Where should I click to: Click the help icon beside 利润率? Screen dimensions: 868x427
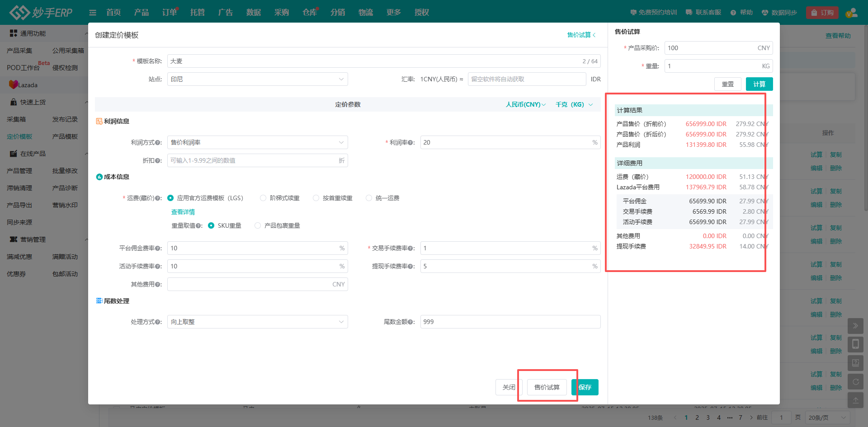(x=411, y=143)
